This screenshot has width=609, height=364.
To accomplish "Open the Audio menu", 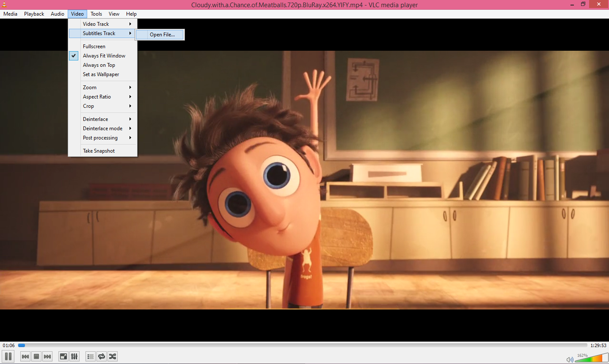I will [x=58, y=14].
